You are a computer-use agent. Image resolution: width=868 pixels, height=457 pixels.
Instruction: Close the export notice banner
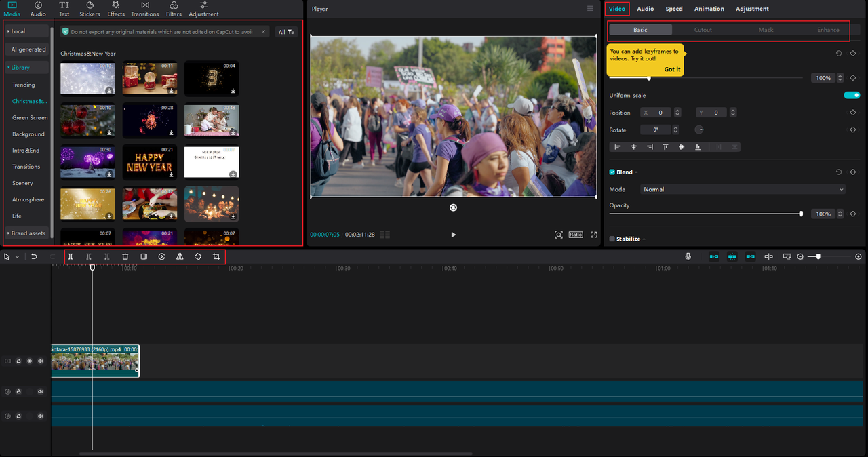coord(264,32)
